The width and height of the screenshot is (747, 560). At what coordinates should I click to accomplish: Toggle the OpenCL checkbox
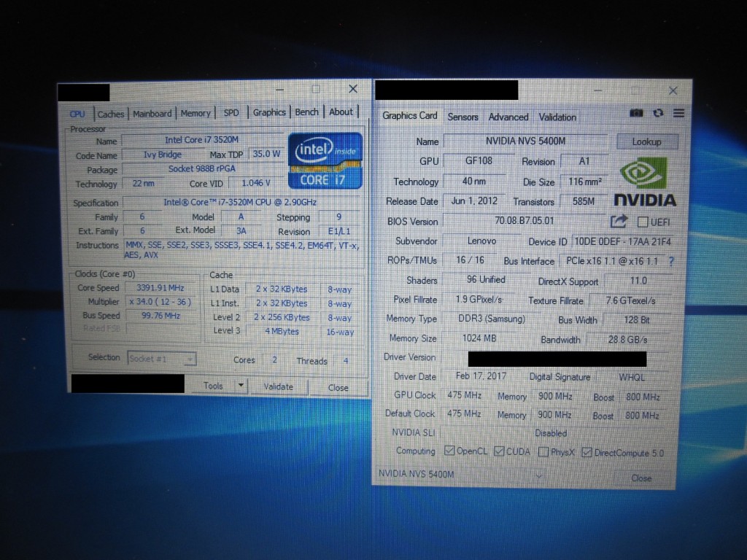[449, 451]
